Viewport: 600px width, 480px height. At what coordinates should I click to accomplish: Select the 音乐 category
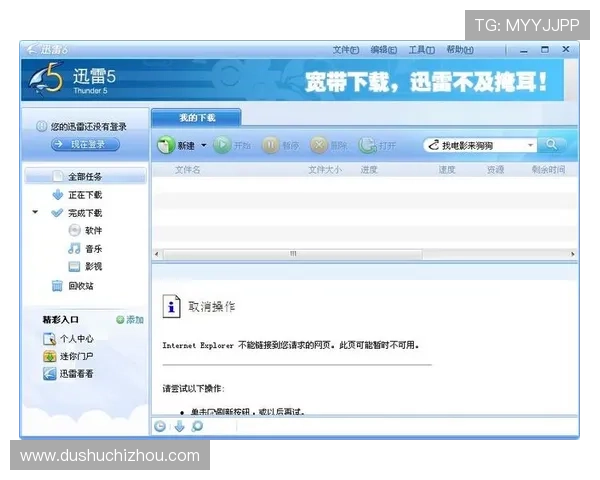pyautogui.click(x=93, y=249)
